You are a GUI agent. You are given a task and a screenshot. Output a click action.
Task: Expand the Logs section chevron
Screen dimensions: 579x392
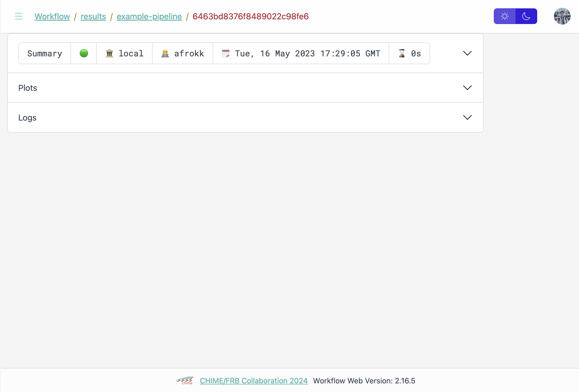(x=468, y=117)
